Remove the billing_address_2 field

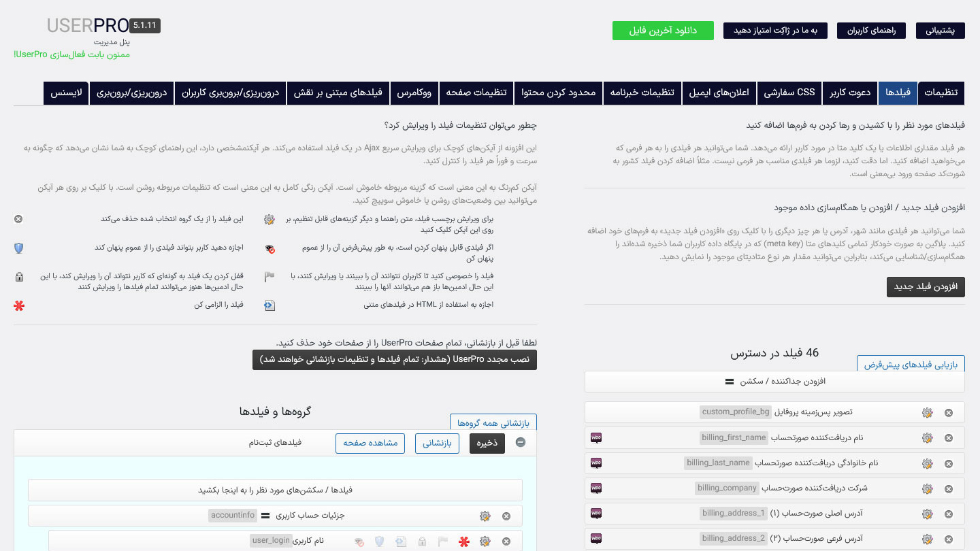(949, 539)
